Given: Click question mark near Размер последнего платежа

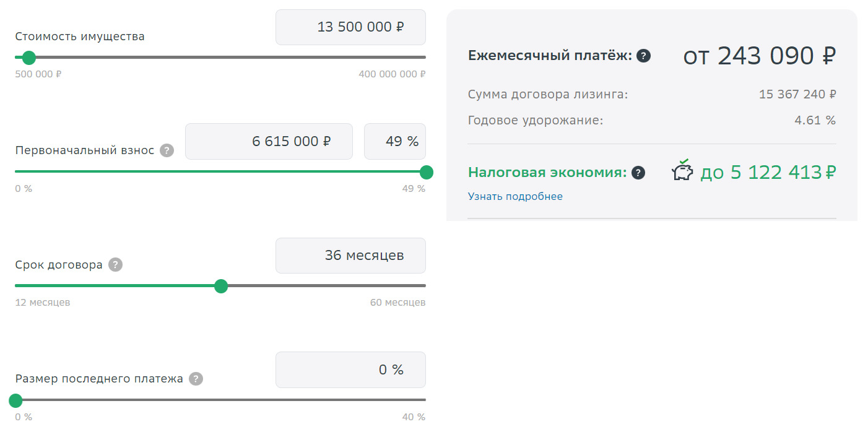Looking at the screenshot, I should (196, 379).
